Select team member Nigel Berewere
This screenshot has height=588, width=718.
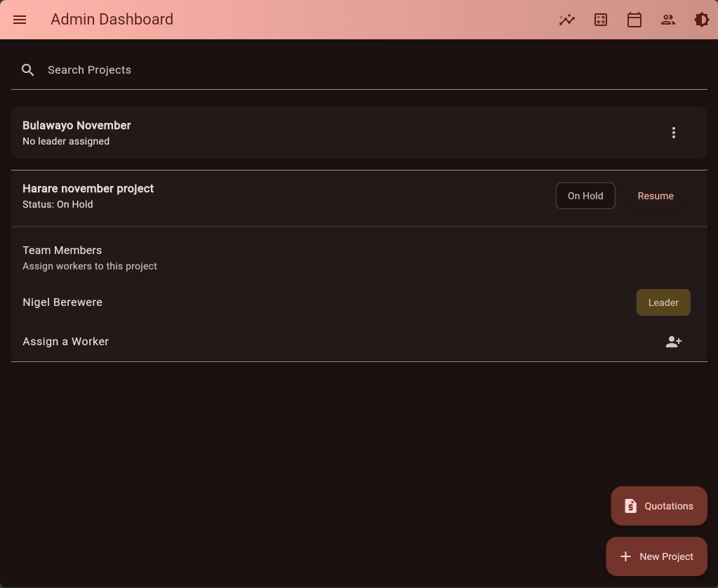click(62, 302)
